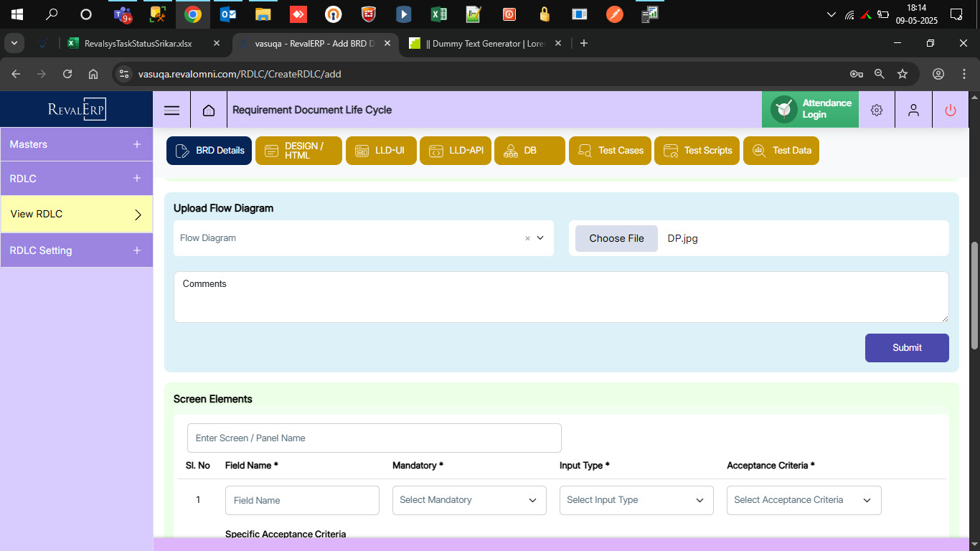Submit the flow diagram upload
Screen dimensions: 980x551
(907, 348)
